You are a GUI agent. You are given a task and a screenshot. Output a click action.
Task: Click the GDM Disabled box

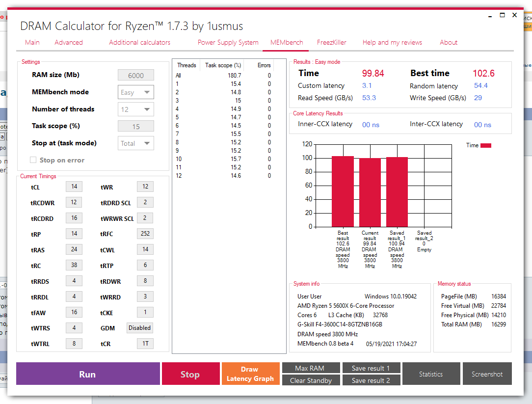click(x=139, y=328)
